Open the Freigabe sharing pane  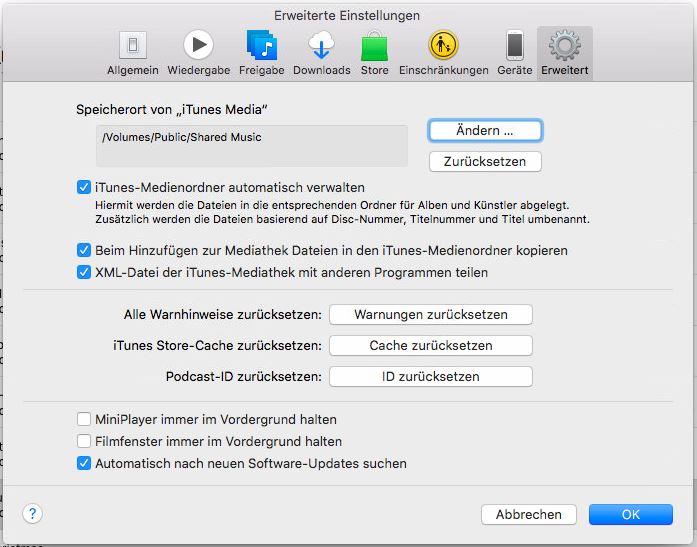pyautogui.click(x=261, y=53)
